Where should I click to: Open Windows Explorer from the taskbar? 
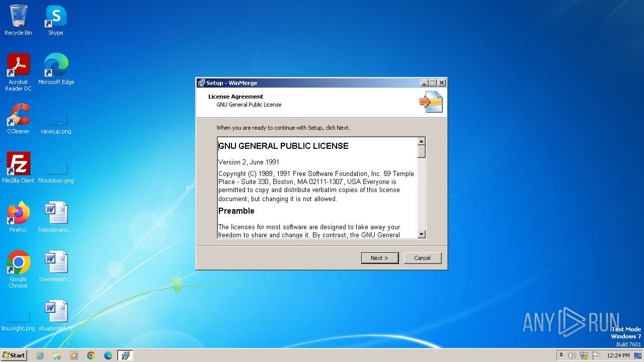tap(57, 355)
